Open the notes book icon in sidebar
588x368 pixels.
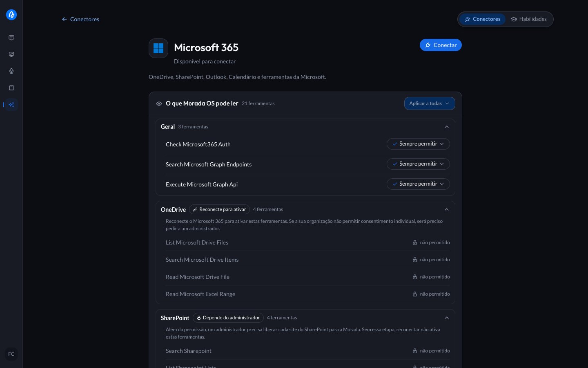tap(11, 88)
